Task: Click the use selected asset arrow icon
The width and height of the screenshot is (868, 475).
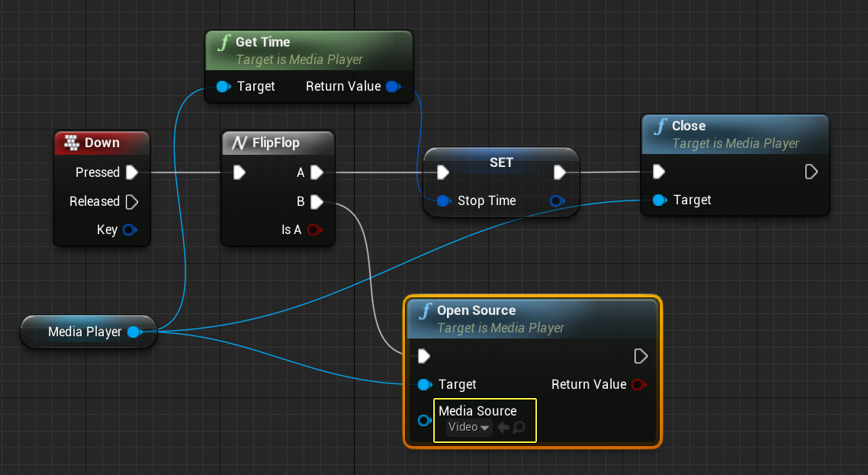Action: click(503, 428)
